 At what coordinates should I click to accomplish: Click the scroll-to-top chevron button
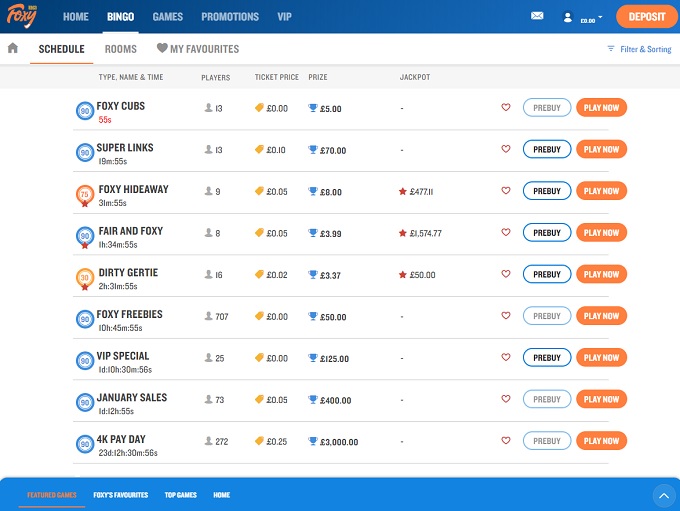tap(664, 495)
